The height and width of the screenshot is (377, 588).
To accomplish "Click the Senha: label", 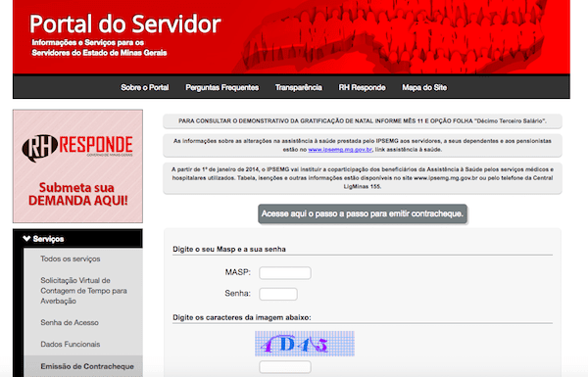I will click(x=238, y=294).
